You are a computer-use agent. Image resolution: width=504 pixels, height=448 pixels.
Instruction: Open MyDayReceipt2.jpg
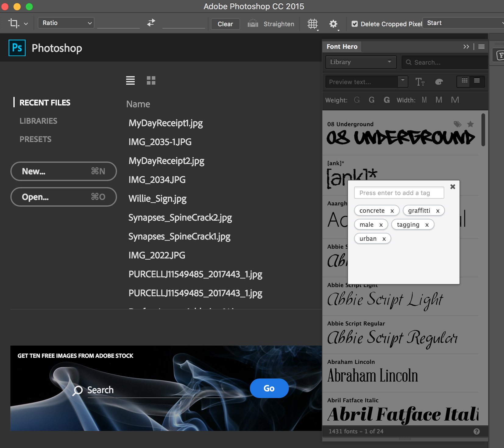(166, 161)
